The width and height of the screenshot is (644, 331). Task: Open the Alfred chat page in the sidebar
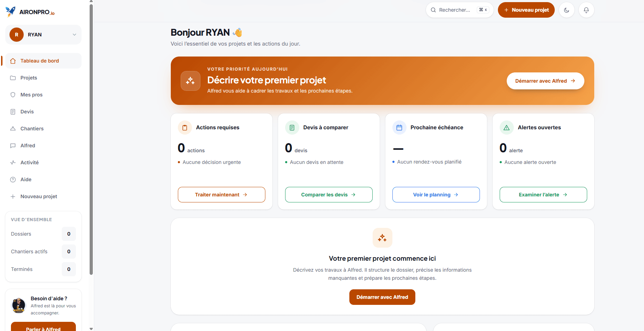click(x=43, y=146)
